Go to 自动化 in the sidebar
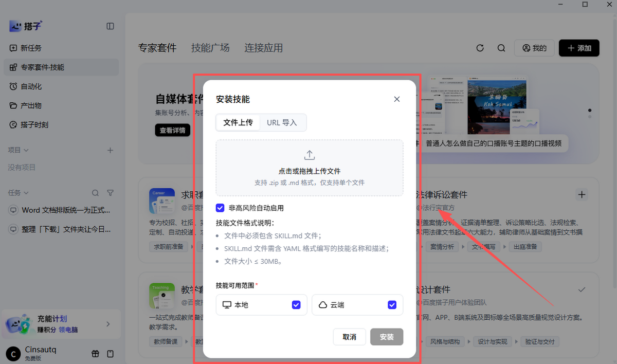Image resolution: width=617 pixels, height=364 pixels. 62,86
